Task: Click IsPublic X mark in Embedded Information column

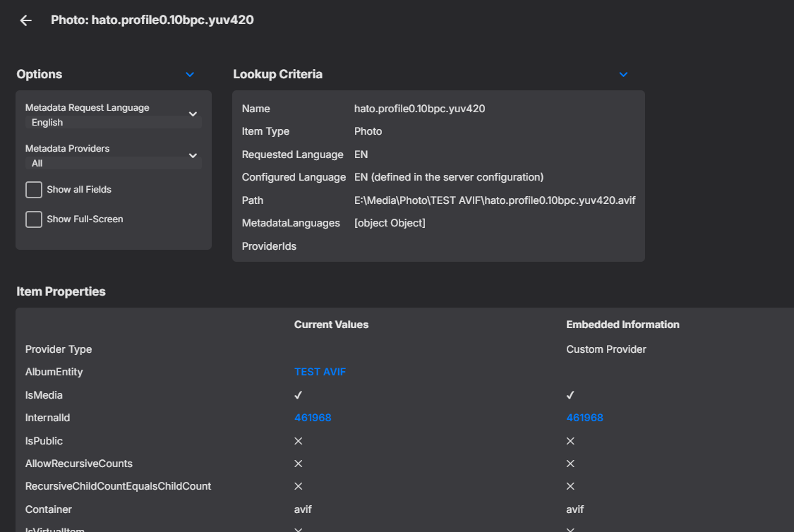Action: pos(570,441)
